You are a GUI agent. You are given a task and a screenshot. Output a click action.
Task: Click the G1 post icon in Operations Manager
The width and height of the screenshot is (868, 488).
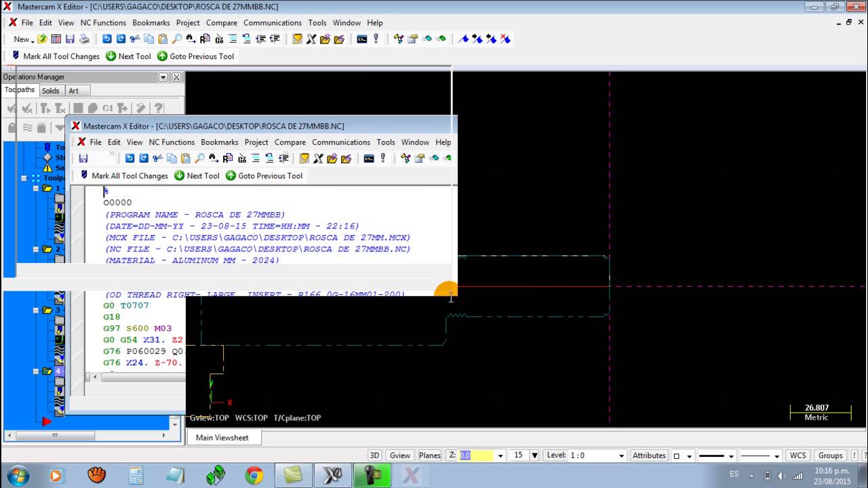click(108, 108)
